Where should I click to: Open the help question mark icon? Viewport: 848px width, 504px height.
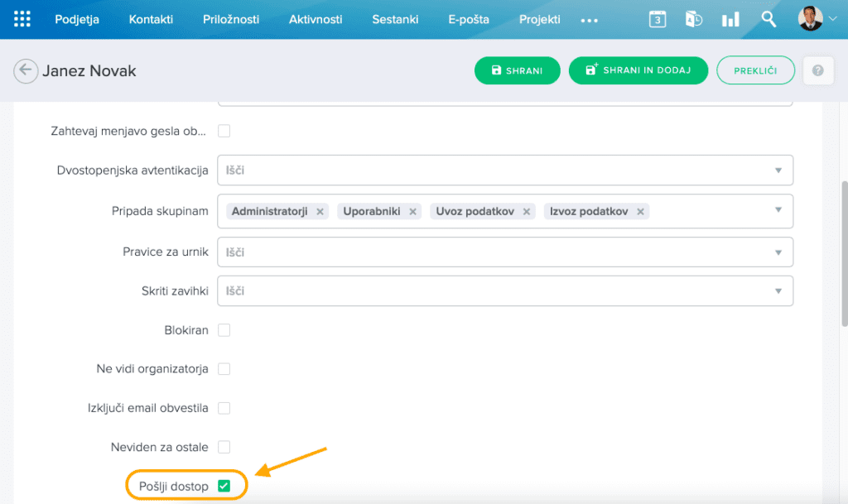tap(817, 71)
